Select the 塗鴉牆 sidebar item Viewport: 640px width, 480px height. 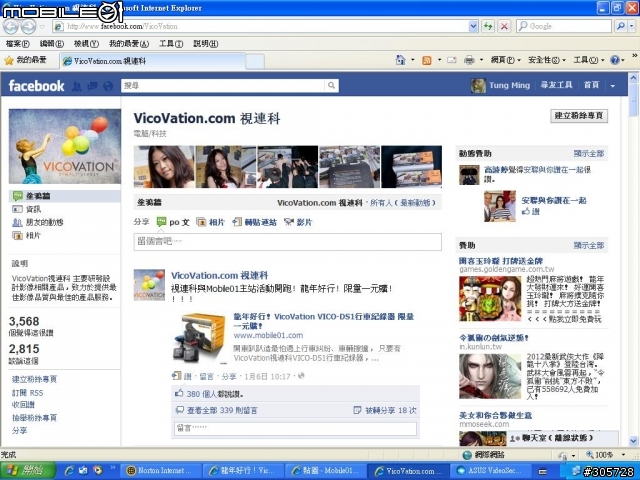pyautogui.click(x=64, y=196)
